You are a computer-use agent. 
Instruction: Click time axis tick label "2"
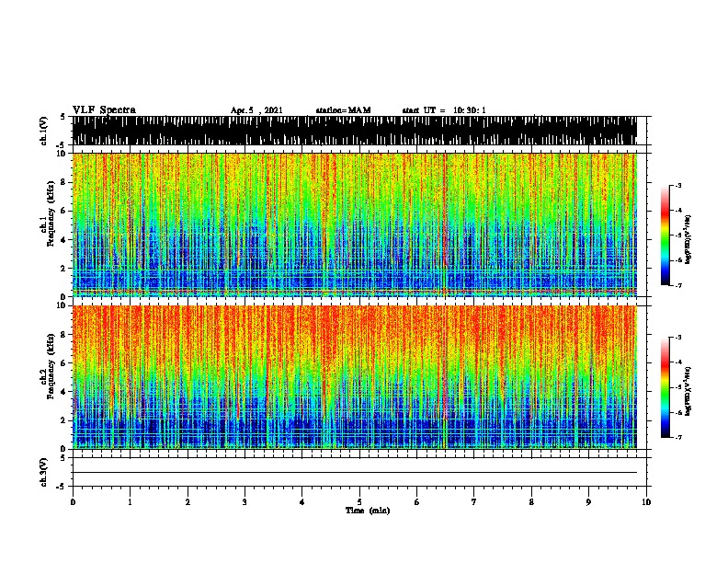188,502
